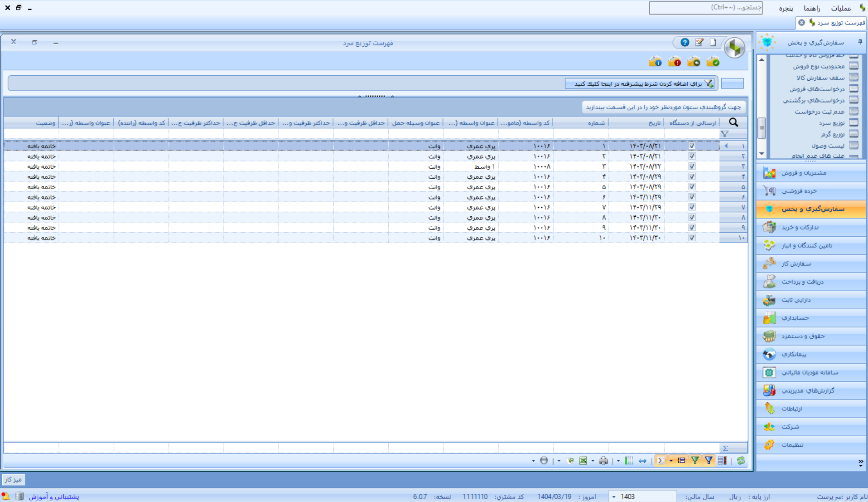Click the پشتیبانی و آموزش link
Image resolution: width=868 pixels, height=502 pixels.
(54, 497)
